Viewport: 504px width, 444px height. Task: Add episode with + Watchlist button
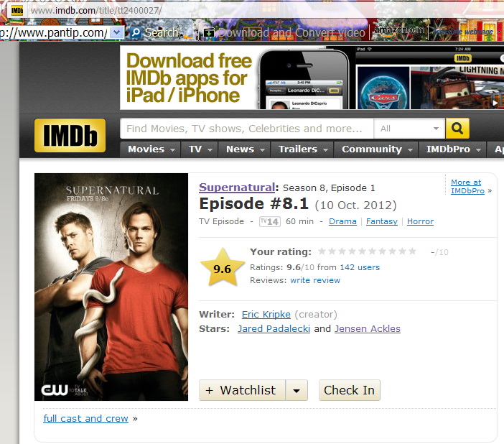coord(242,390)
